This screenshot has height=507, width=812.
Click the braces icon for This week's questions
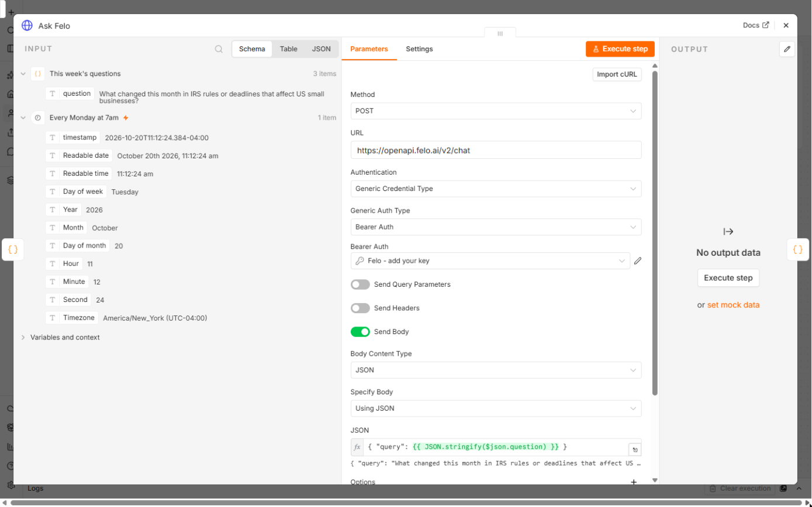coord(37,74)
